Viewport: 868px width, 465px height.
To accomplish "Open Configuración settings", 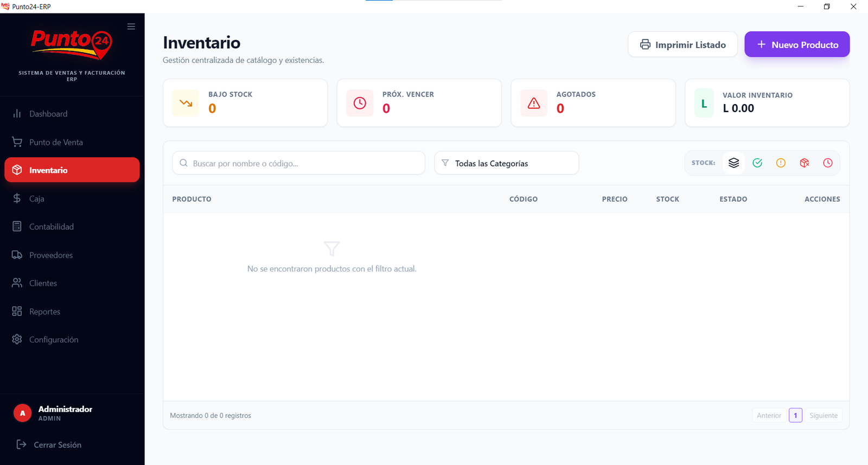I will pyautogui.click(x=72, y=339).
